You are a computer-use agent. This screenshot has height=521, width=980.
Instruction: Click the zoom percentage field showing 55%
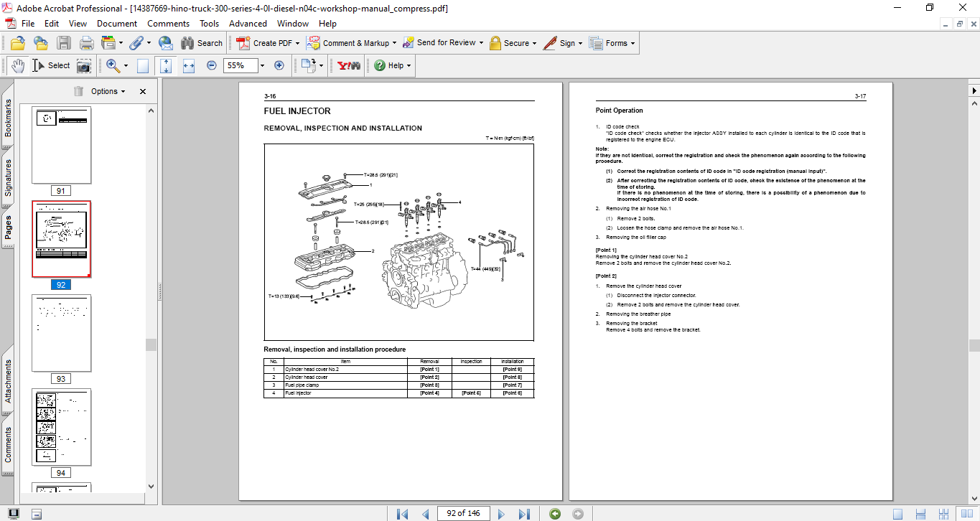coord(239,65)
